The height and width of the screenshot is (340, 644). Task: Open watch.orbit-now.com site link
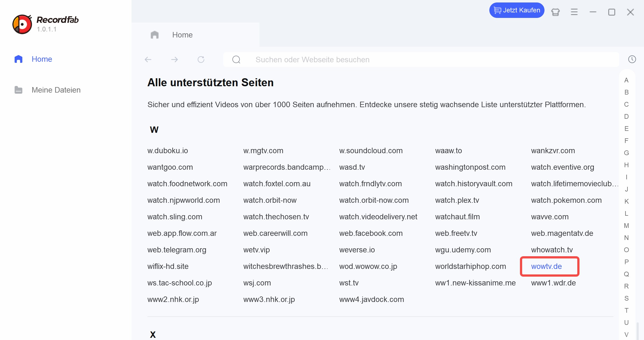(x=374, y=200)
